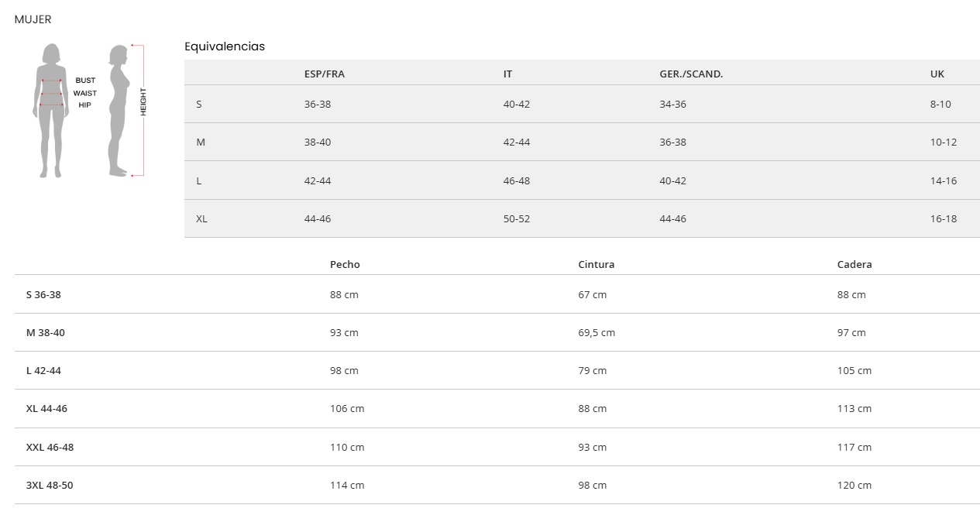Select the L 42-44 measurement row label
The height and width of the screenshot is (522, 980).
pos(43,371)
